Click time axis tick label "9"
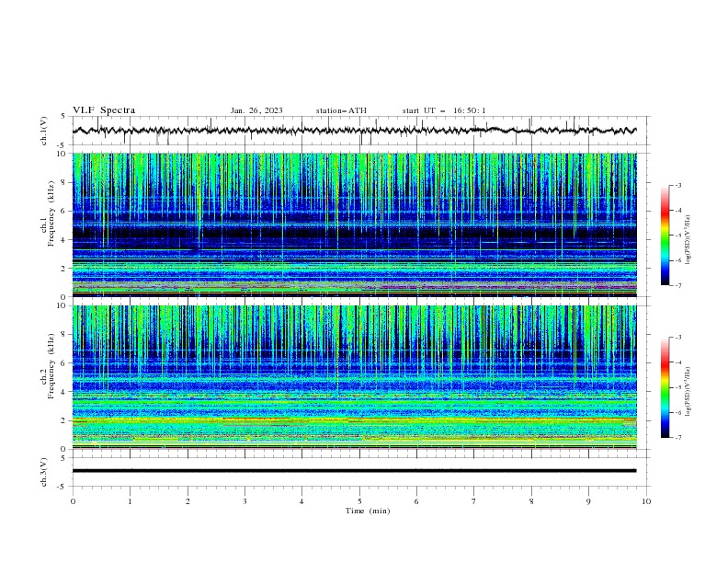Image resolution: width=728 pixels, height=563 pixels. [x=588, y=501]
